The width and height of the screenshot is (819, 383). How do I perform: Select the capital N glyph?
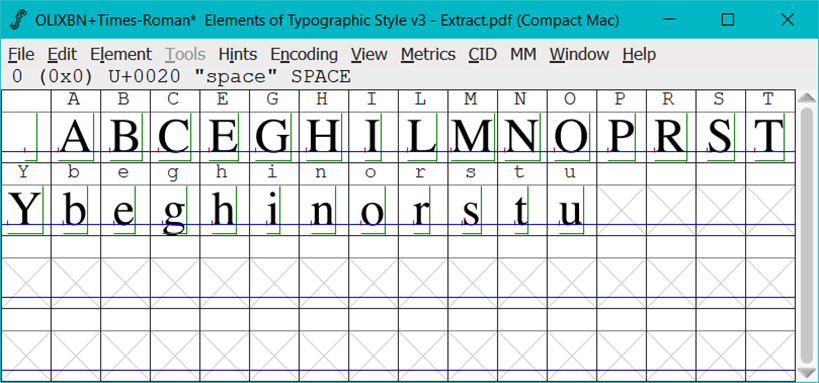pos(522,137)
